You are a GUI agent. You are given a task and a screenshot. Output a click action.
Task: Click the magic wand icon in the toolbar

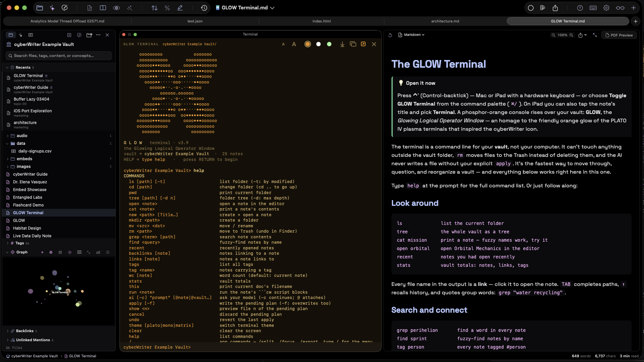click(x=130, y=8)
